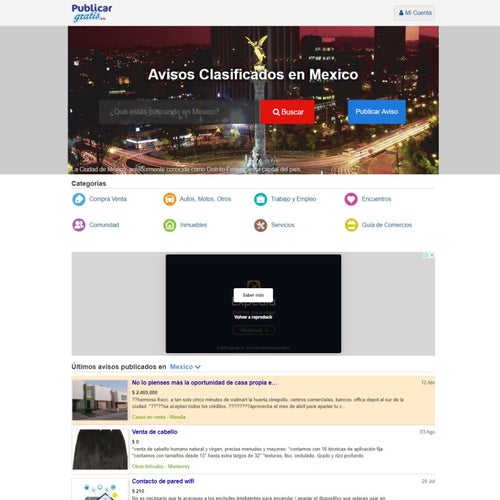Close the advertisement with the X icon
This screenshot has height=500, width=500.
[x=432, y=255]
